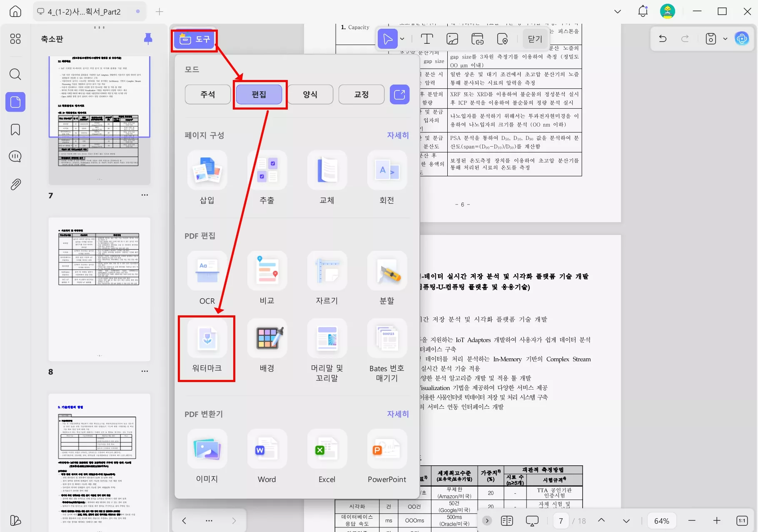Click zoom in plus control
Image resolution: width=758 pixels, height=532 pixels.
pyautogui.click(x=717, y=521)
